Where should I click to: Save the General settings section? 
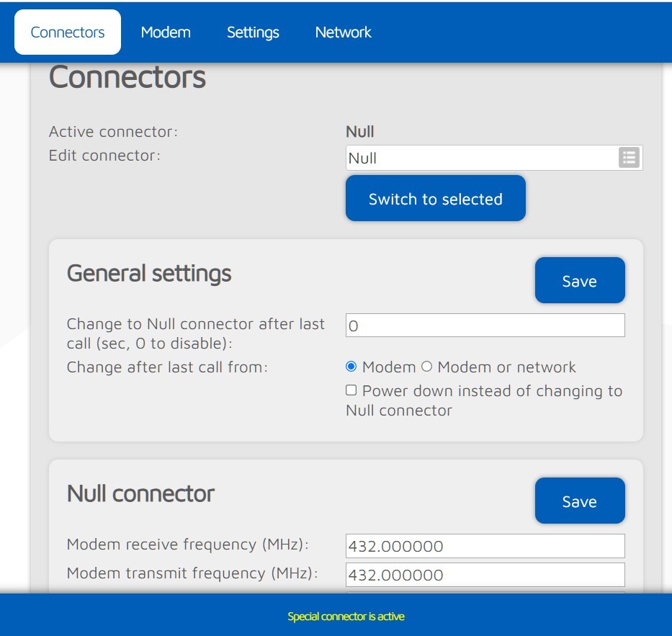tap(579, 281)
